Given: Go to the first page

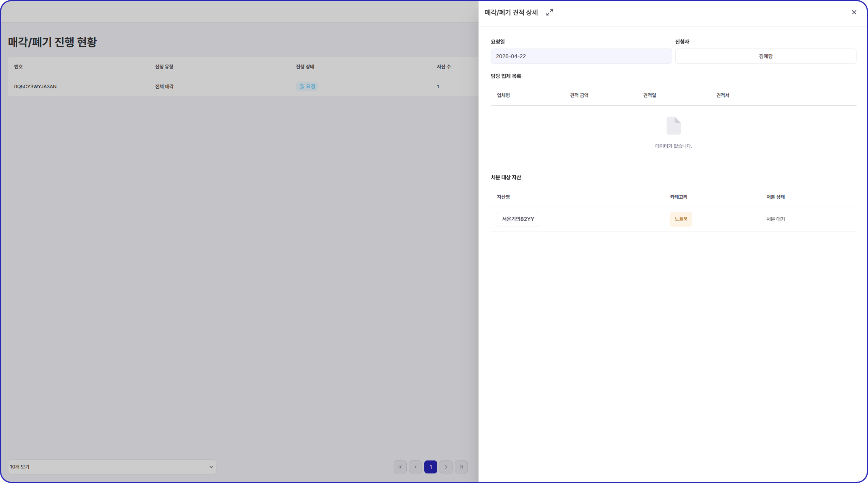Looking at the screenshot, I should point(400,467).
